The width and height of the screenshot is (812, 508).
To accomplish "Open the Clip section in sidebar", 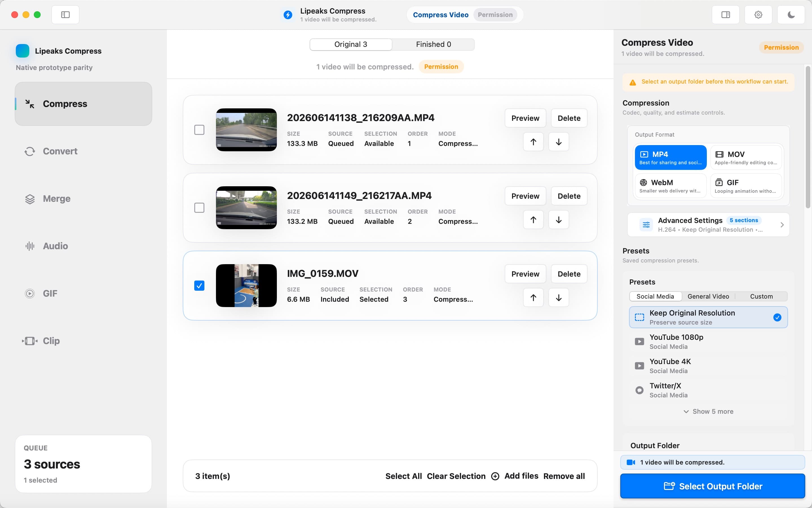I will point(83,341).
